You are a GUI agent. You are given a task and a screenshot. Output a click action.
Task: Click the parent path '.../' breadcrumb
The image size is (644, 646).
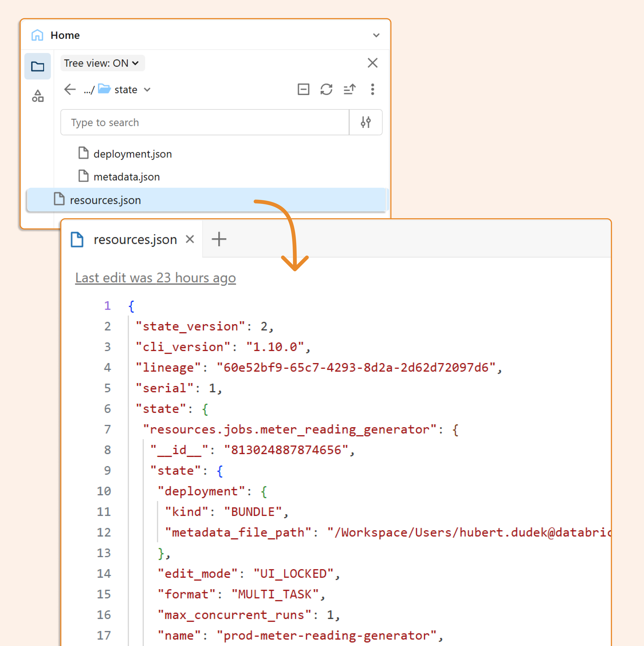point(89,90)
